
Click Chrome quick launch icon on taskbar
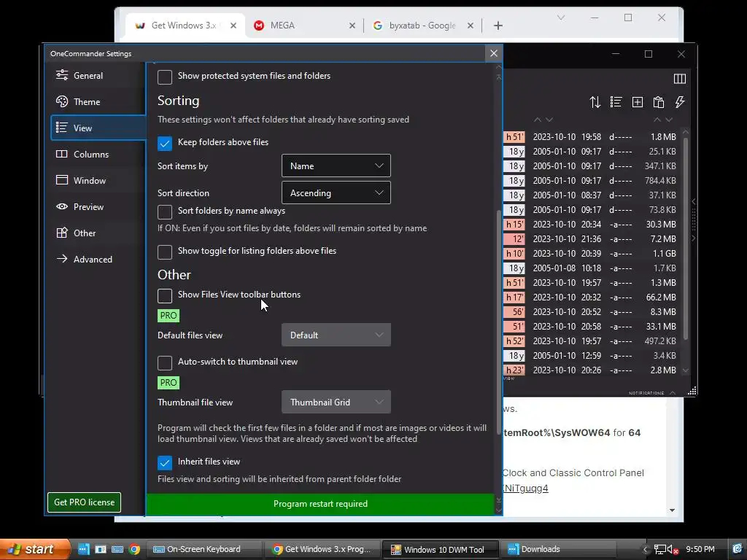[135, 549]
